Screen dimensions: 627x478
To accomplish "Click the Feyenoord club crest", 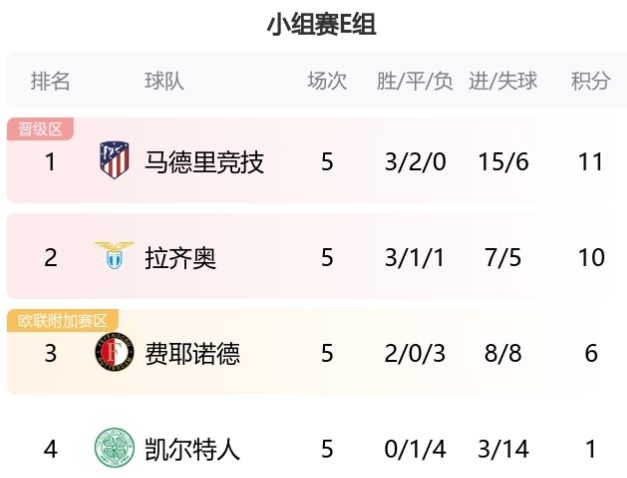I will [x=114, y=352].
